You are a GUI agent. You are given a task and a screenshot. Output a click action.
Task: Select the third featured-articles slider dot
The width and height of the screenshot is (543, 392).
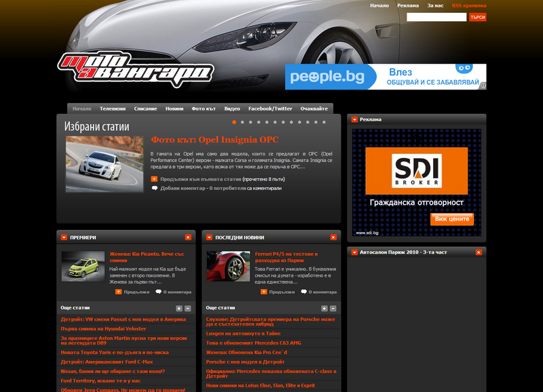point(250,122)
